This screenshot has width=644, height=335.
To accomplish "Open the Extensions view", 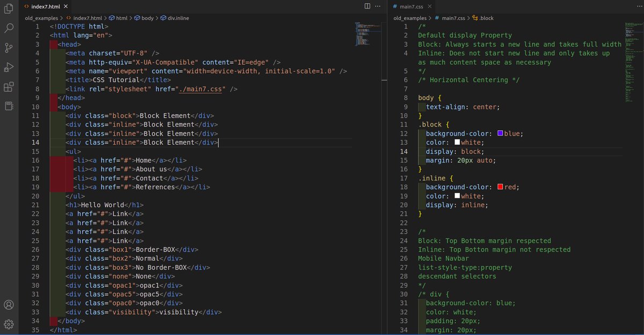I will click(9, 86).
